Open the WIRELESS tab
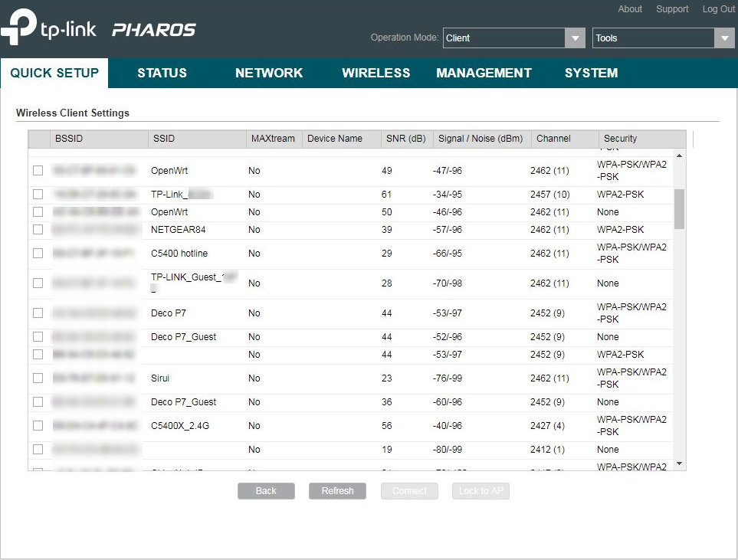Image resolution: width=738 pixels, height=560 pixels. 376,73
